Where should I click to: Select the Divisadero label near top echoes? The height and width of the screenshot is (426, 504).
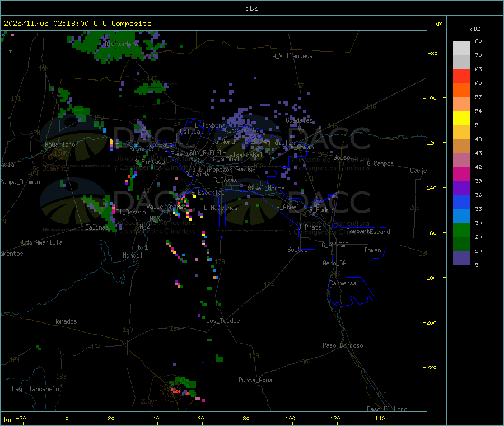pyautogui.click(x=122, y=44)
